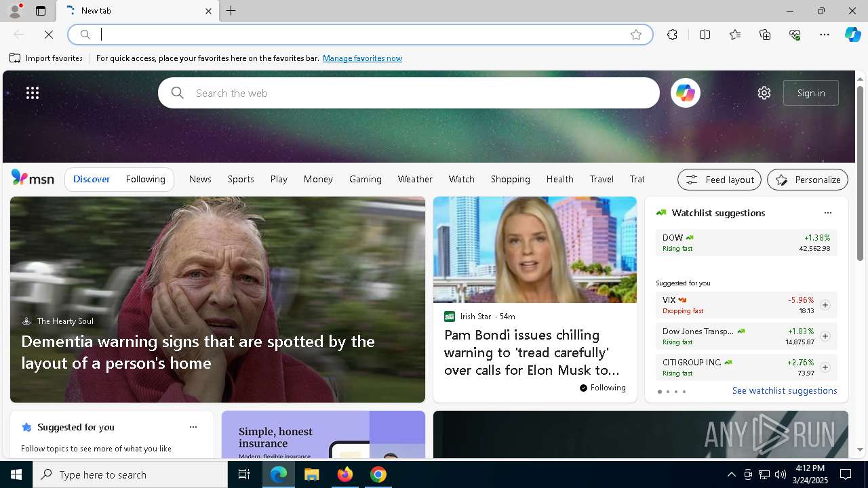The width and height of the screenshot is (868, 488).
Task: Open the Sports category
Action: (x=241, y=179)
